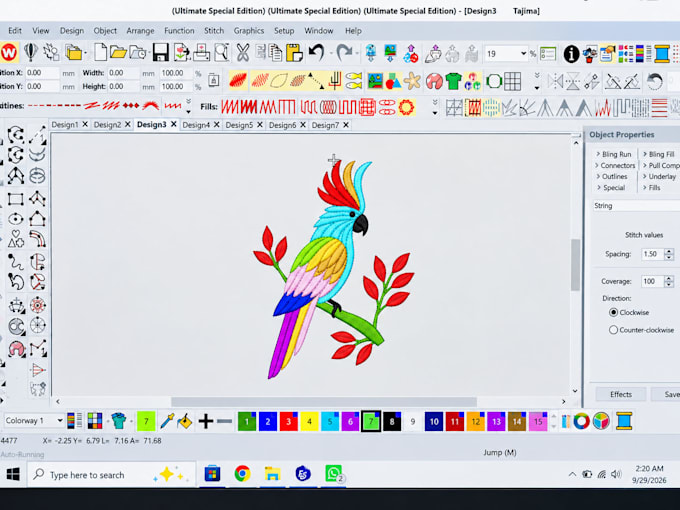The height and width of the screenshot is (510, 680).
Task: Open the String type dropdown
Action: (x=636, y=206)
